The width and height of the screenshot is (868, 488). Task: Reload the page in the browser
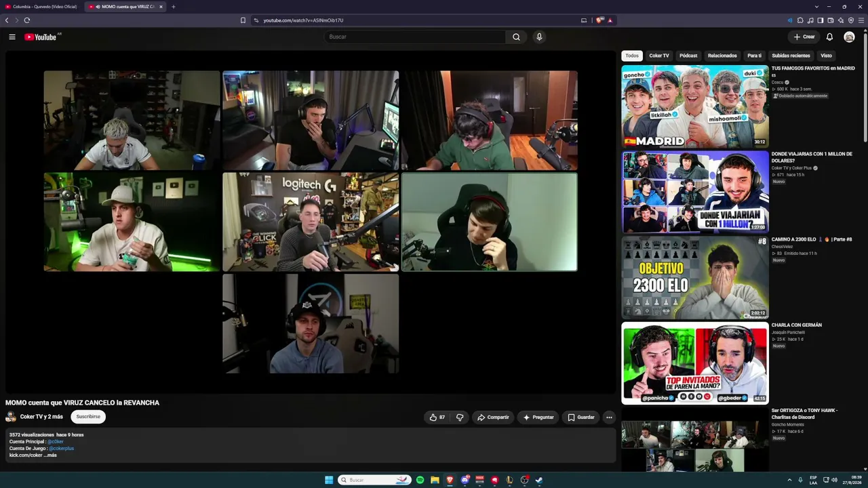(x=27, y=20)
